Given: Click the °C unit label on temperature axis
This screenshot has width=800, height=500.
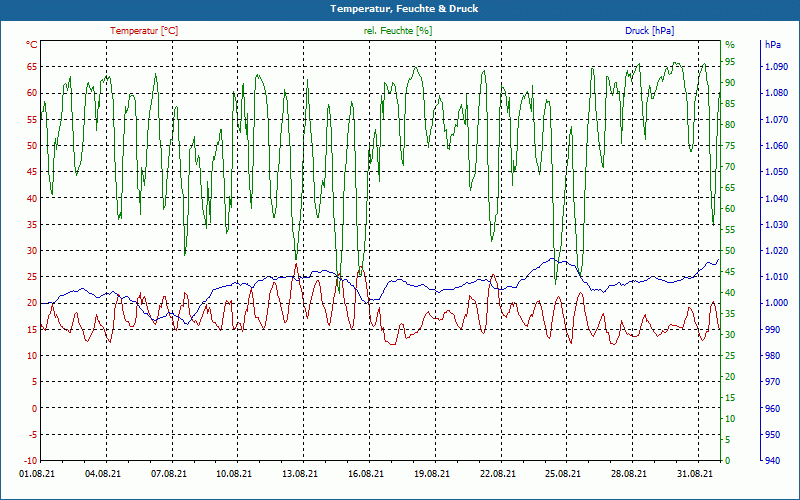Looking at the screenshot, I should (x=32, y=45).
